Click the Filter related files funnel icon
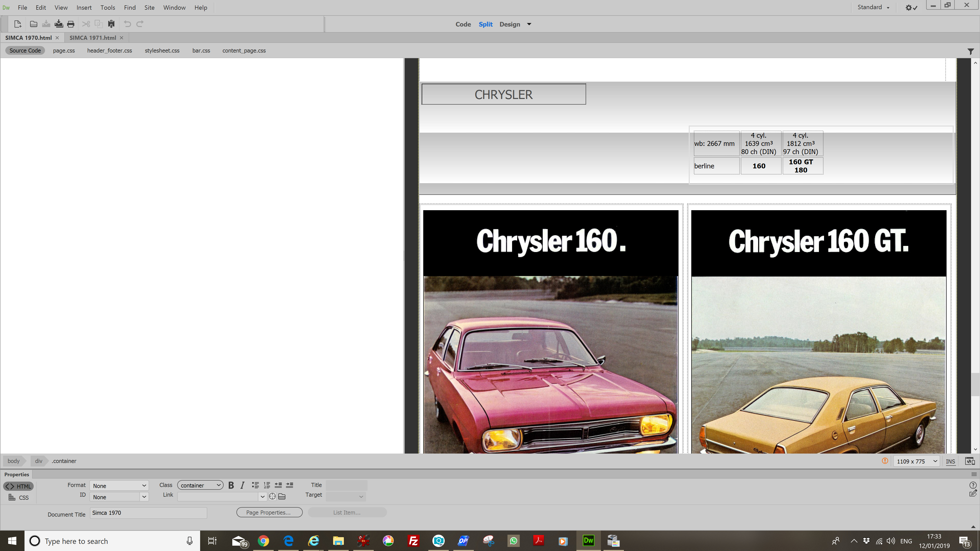The width and height of the screenshot is (980, 551). coord(971,51)
